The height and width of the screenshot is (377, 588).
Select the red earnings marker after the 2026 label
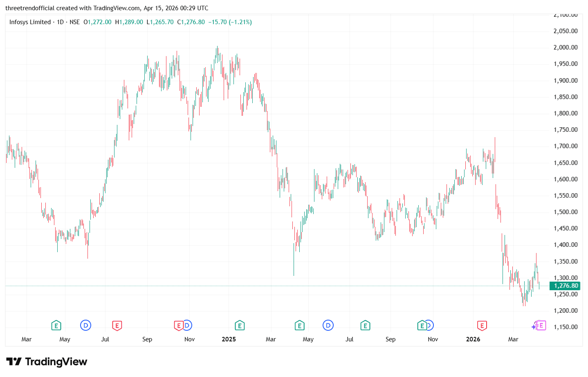[x=482, y=326]
